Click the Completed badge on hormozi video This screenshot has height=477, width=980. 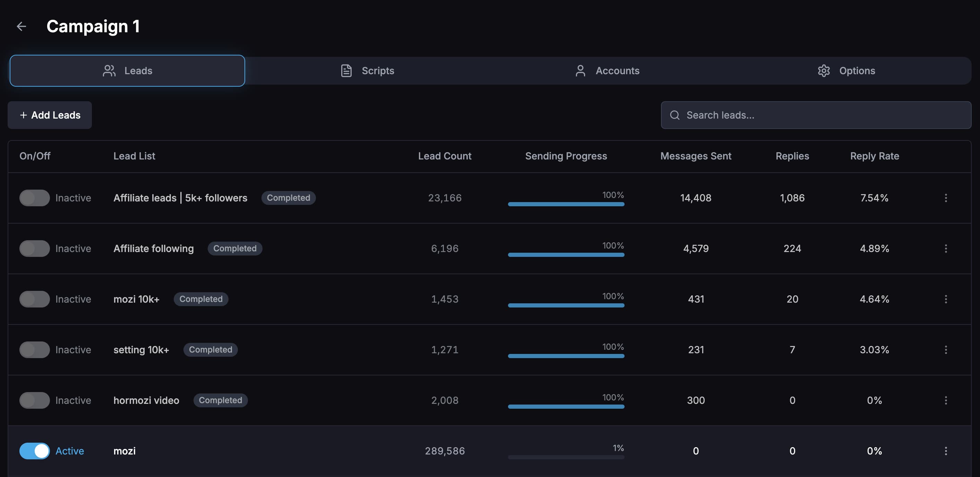(220, 400)
